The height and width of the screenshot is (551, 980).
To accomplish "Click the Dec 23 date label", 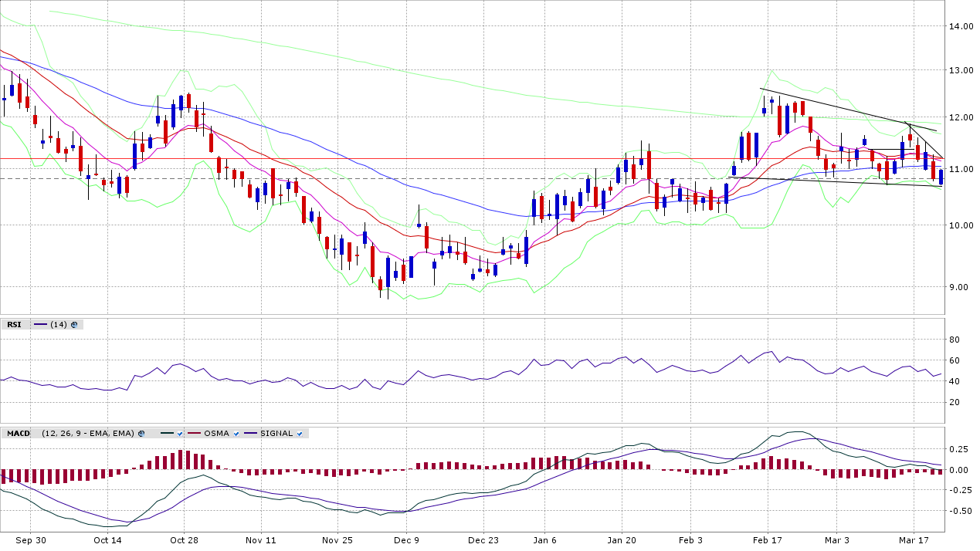I will [482, 540].
